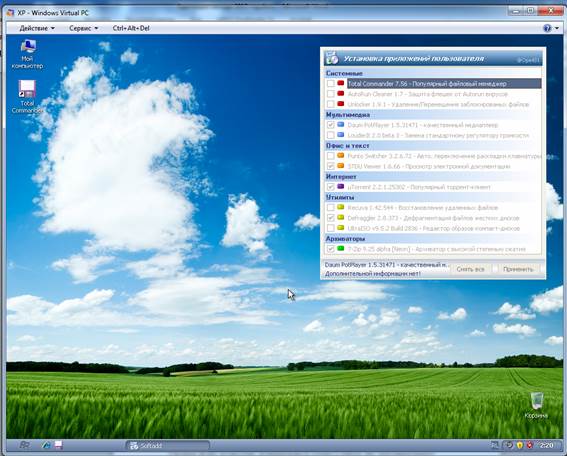Tick the Recuva 1.42 checkbox
567x456 pixels.
click(330, 208)
